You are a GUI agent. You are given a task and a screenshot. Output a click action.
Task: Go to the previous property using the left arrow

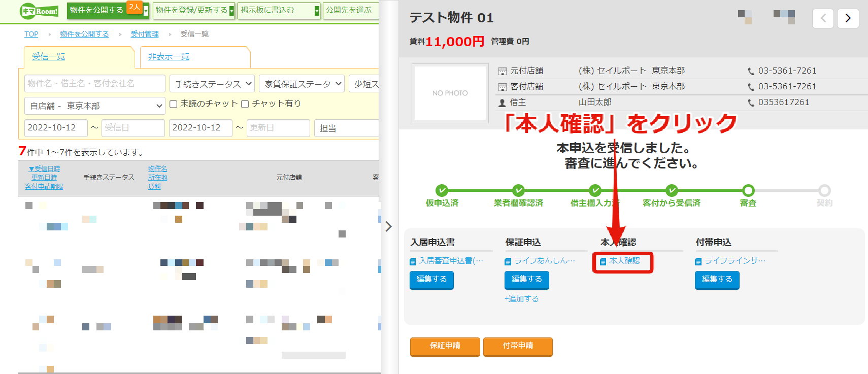click(x=823, y=18)
